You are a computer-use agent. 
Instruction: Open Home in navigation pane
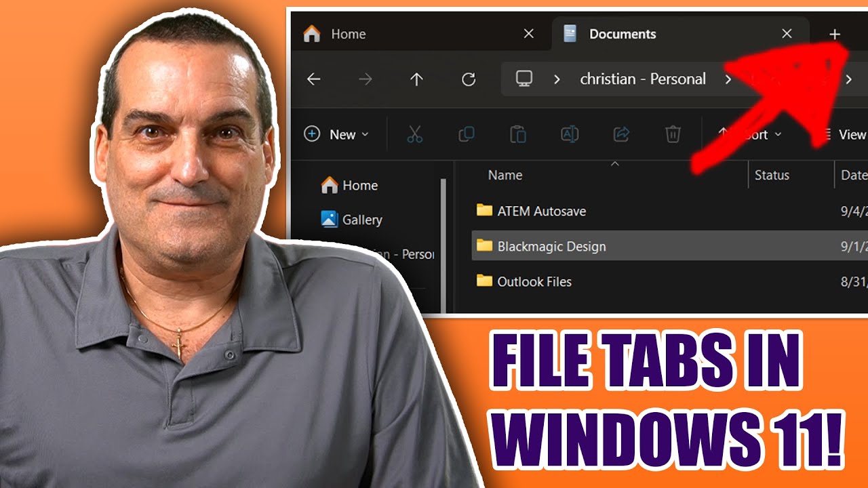tap(350, 185)
